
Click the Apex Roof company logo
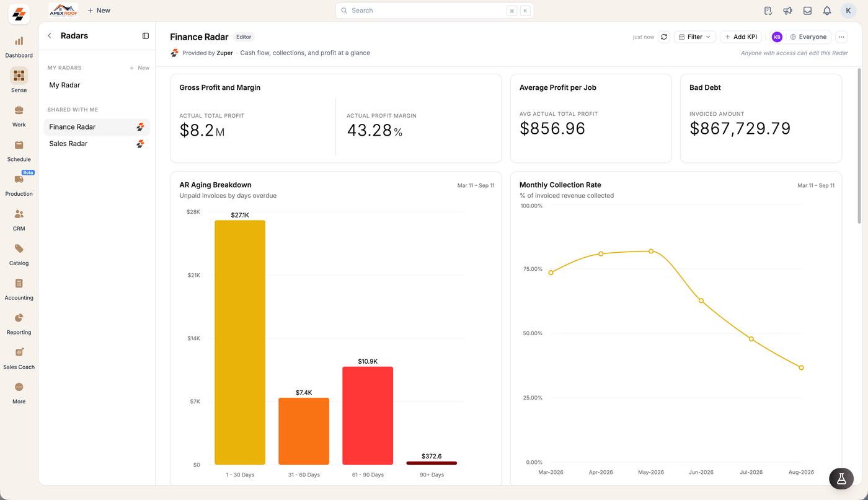(x=63, y=11)
